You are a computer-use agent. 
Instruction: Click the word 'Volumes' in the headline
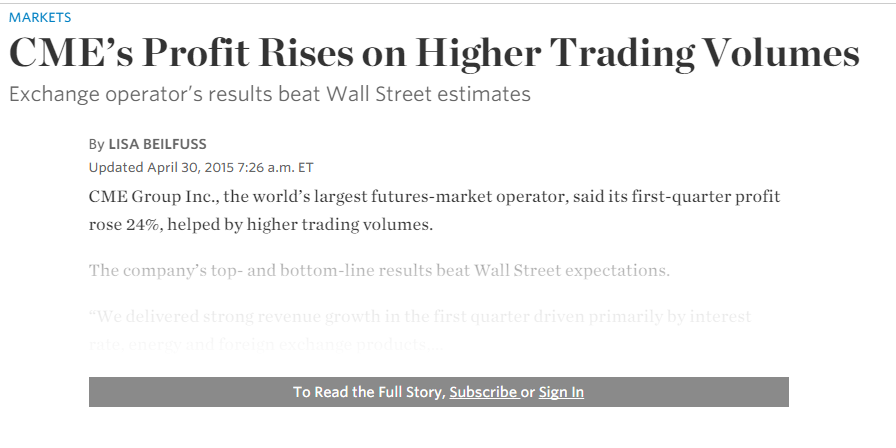(x=781, y=53)
